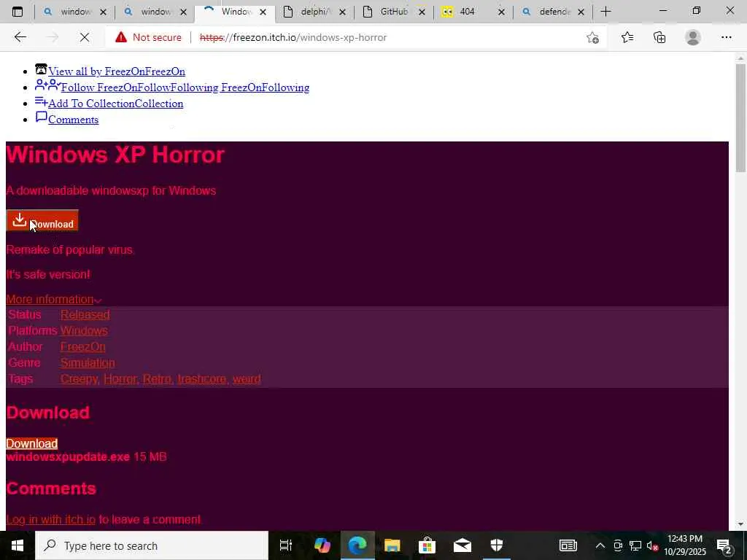Open News and interests widget icon
The image size is (747, 560).
pyautogui.click(x=568, y=545)
